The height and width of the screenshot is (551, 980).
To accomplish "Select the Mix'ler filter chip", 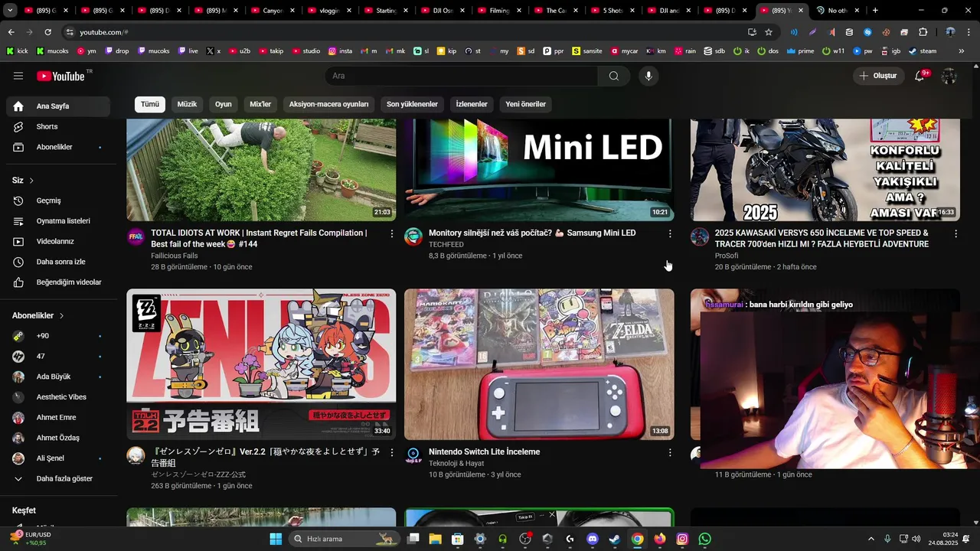I will click(260, 104).
